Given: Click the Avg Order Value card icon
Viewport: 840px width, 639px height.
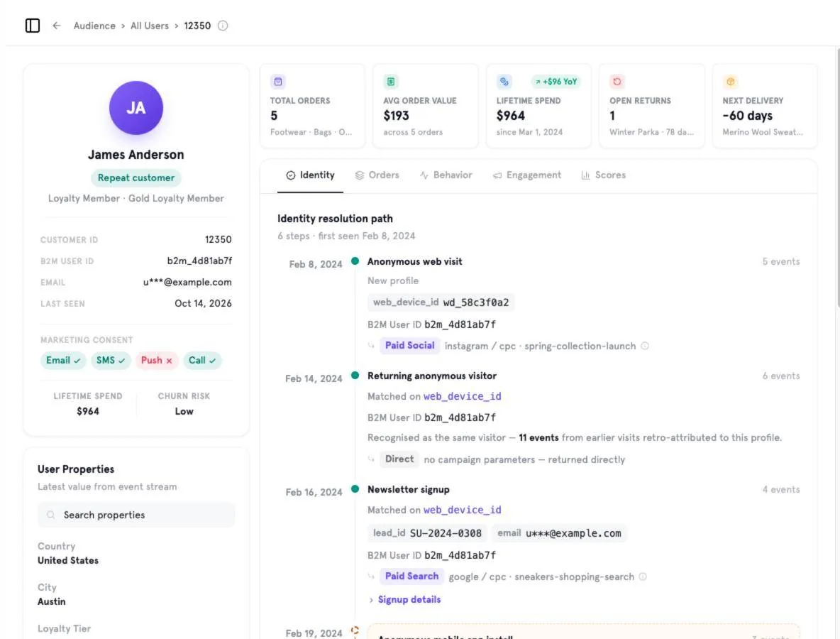Looking at the screenshot, I should [x=391, y=82].
